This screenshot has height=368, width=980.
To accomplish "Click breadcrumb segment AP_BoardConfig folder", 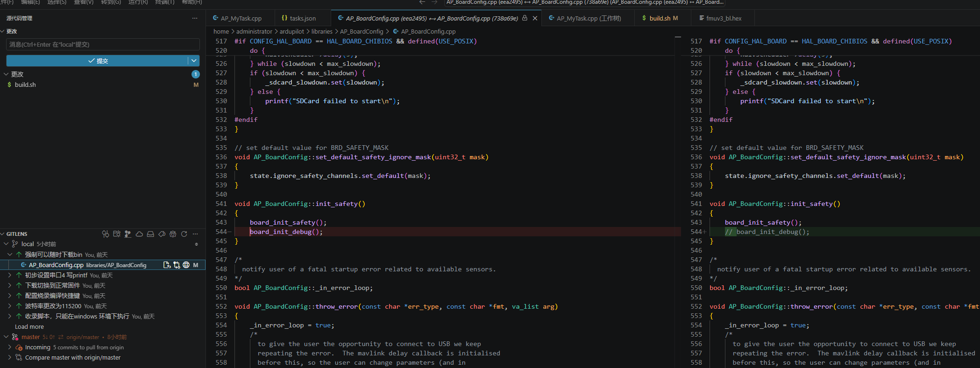I will point(362,31).
